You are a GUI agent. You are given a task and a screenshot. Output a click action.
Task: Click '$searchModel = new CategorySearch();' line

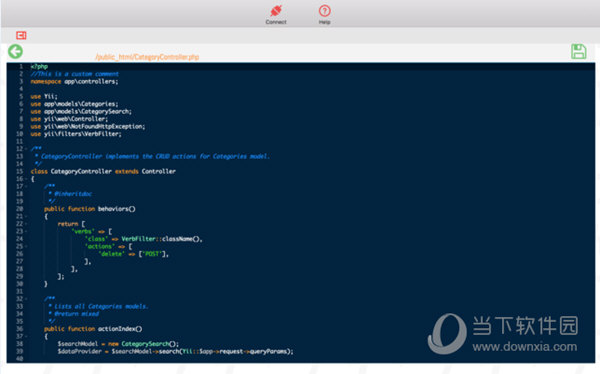click(118, 344)
